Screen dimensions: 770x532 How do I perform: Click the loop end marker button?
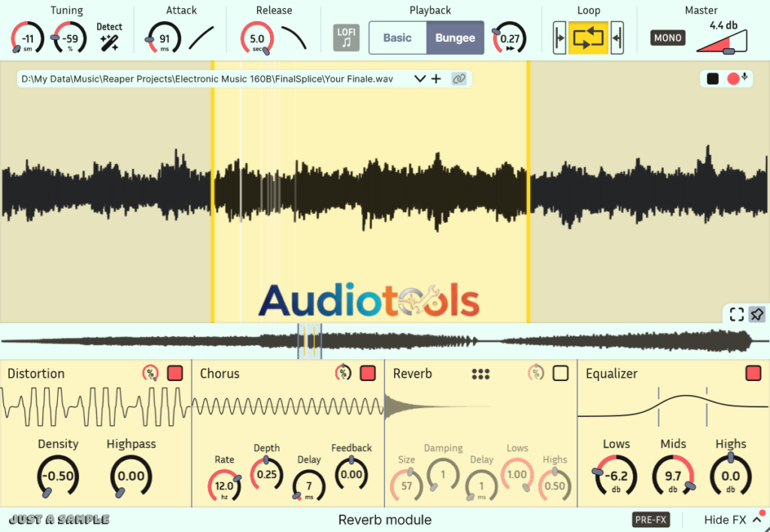pyautogui.click(x=617, y=38)
